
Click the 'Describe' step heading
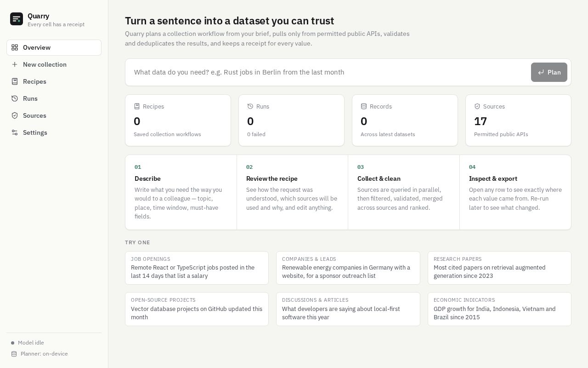(x=147, y=178)
